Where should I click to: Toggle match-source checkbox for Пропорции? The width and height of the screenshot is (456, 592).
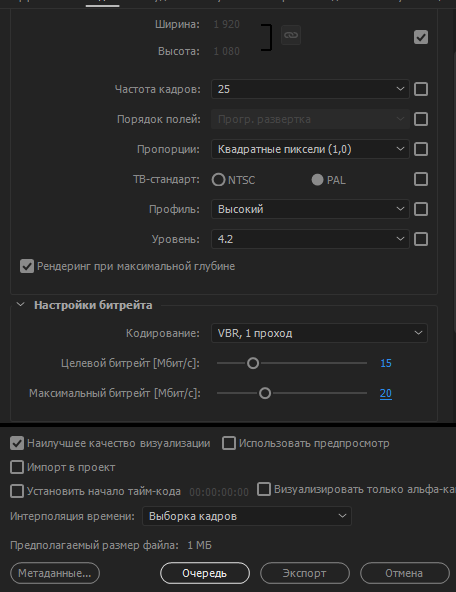pyautogui.click(x=421, y=149)
